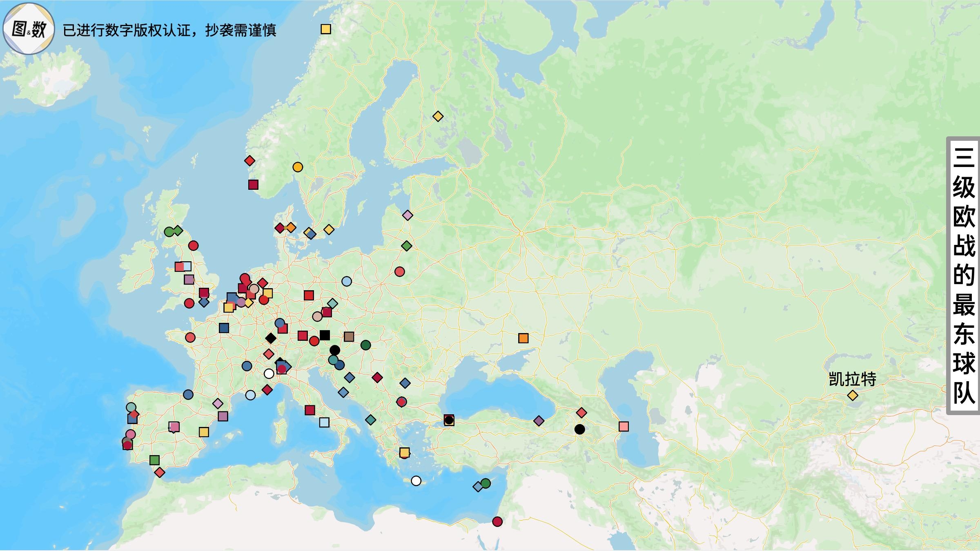Select the light blue square in southern Italy
Viewport: 980px width, 551px height.
(x=324, y=422)
